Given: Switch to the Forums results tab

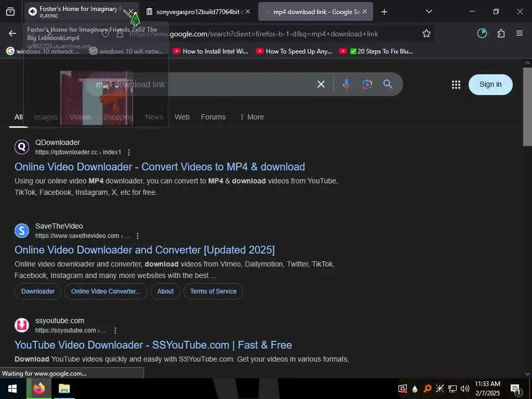Looking at the screenshot, I should pyautogui.click(x=213, y=117).
